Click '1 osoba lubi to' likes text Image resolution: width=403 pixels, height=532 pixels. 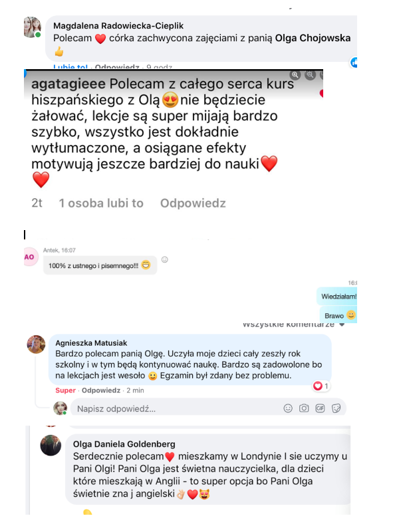101,203
